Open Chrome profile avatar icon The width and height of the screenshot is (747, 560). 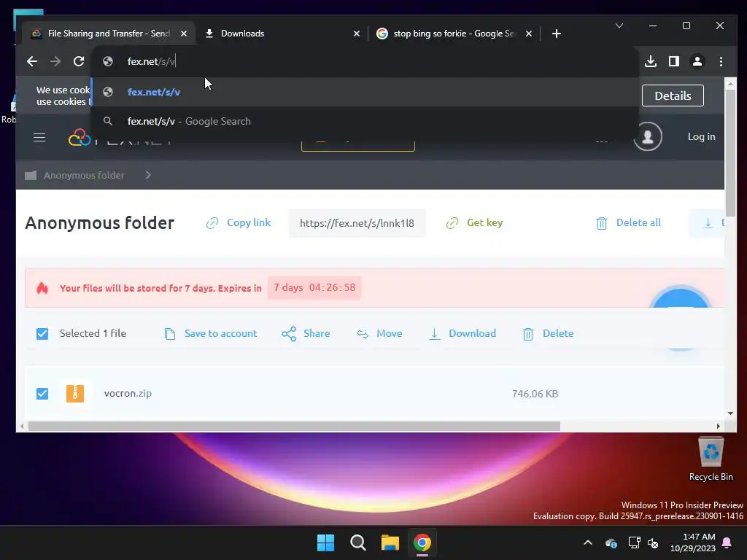pos(697,61)
